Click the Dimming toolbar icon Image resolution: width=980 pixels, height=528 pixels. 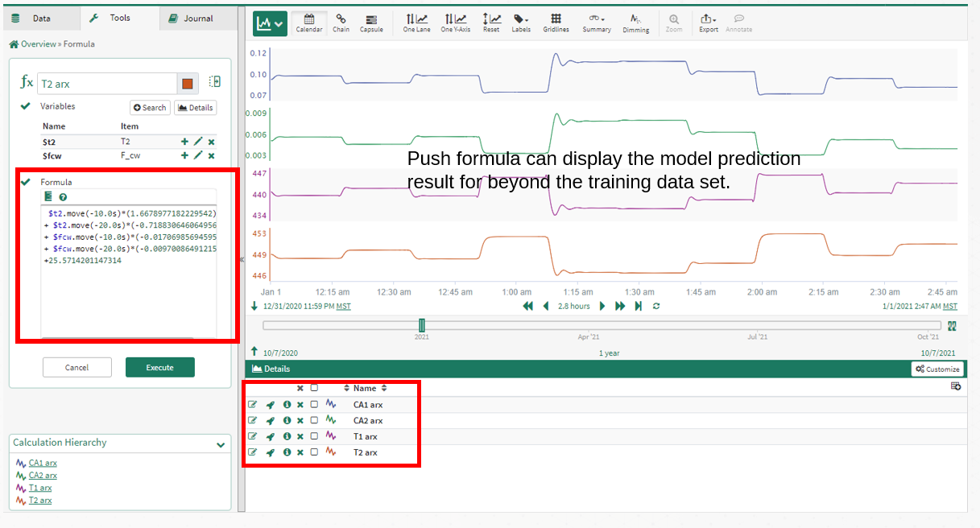[x=635, y=23]
